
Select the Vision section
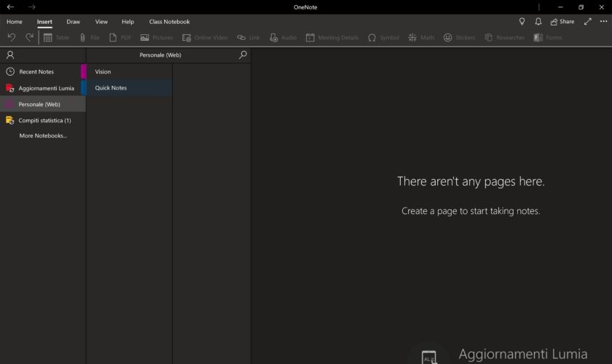pyautogui.click(x=103, y=72)
